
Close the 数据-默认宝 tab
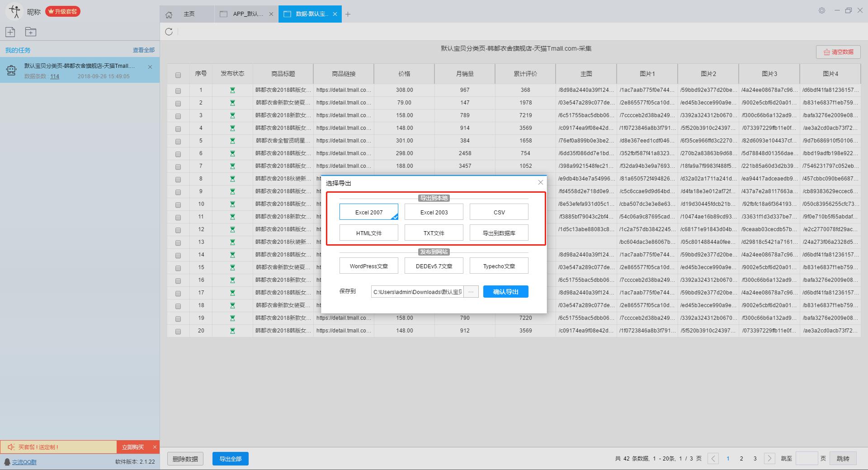[x=335, y=14]
